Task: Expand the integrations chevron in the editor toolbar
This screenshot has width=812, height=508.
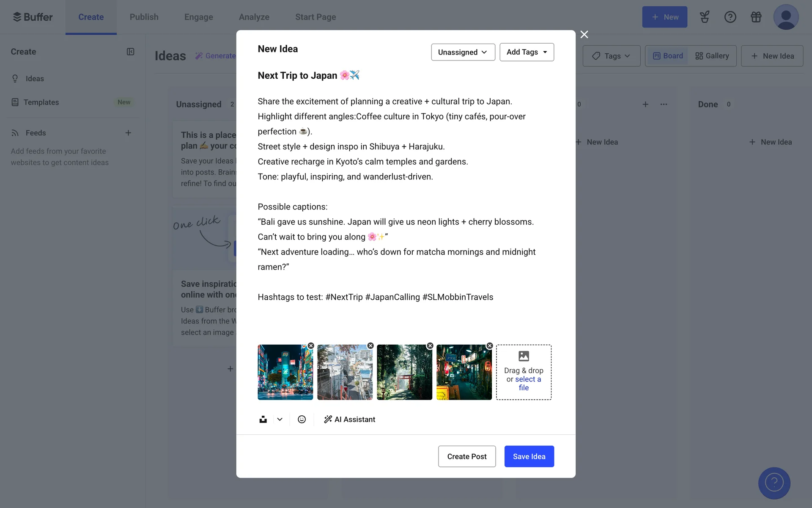Action: pos(280,419)
